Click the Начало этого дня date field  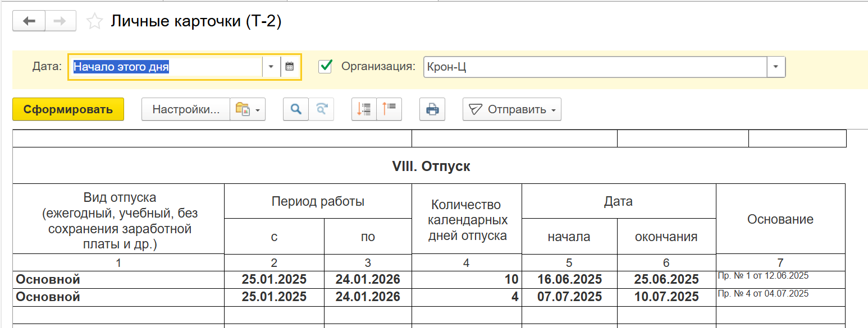[x=166, y=67]
